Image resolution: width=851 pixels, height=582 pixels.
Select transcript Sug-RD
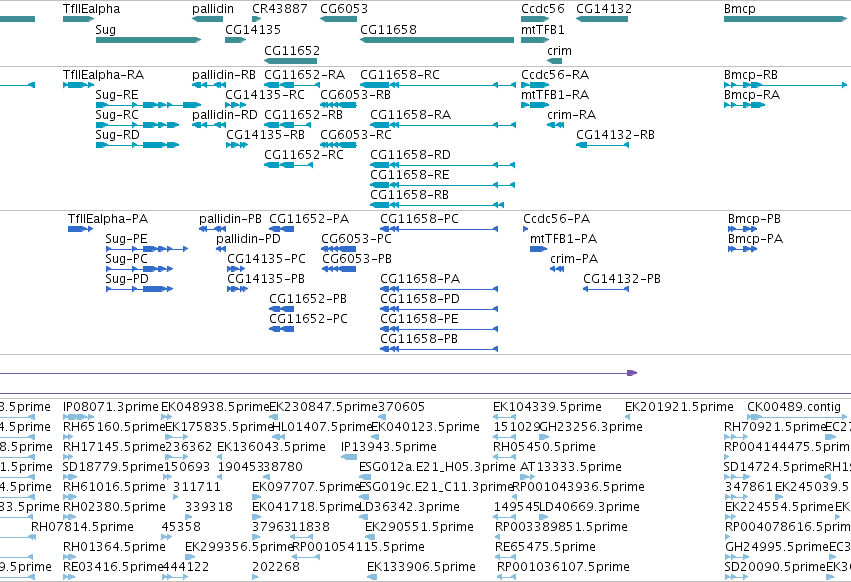tap(137, 145)
